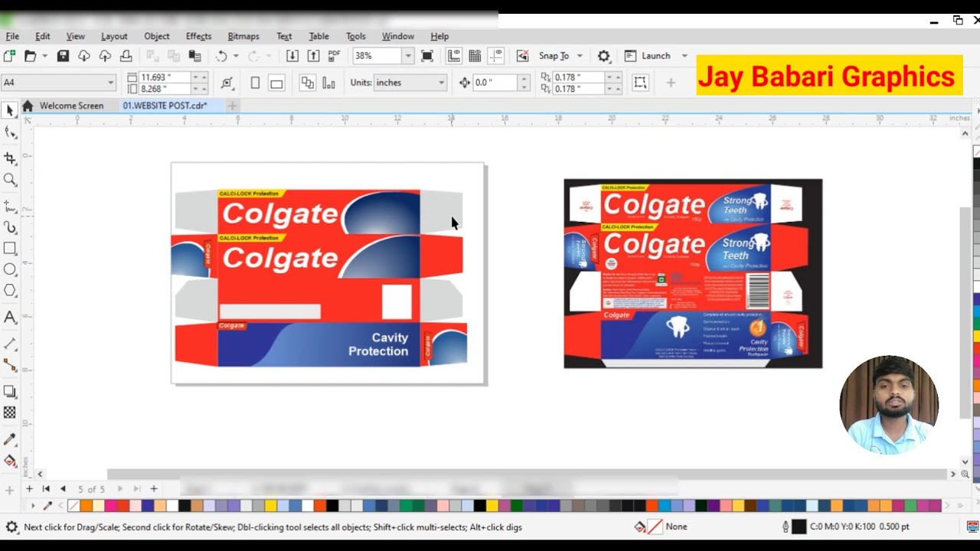Select the Parallel Dimension tool
Viewport: 980px width, 551px height.
point(10,344)
